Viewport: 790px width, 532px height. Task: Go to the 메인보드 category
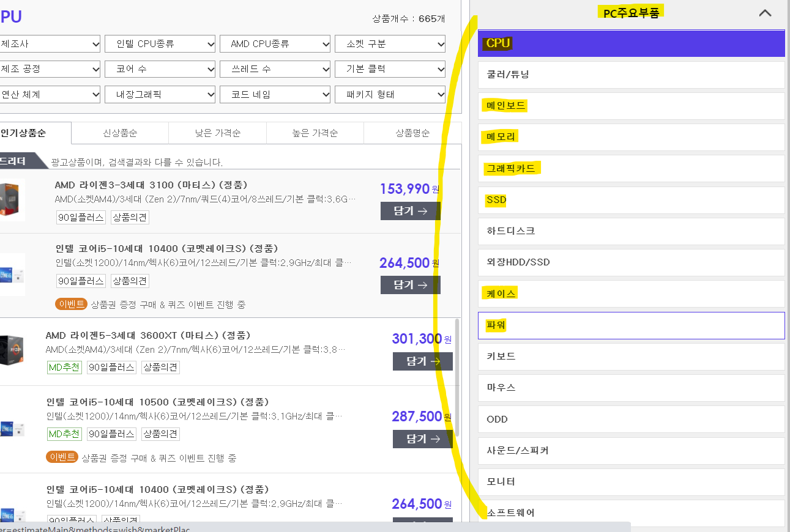632,106
